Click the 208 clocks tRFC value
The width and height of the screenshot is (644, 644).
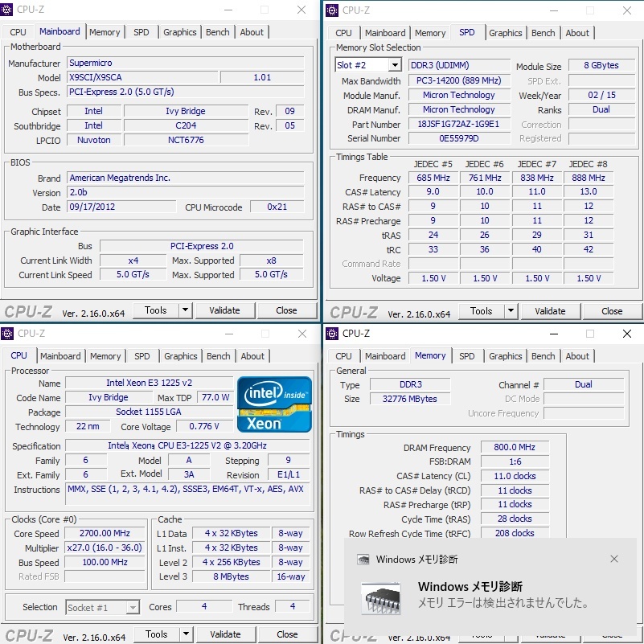point(515,533)
